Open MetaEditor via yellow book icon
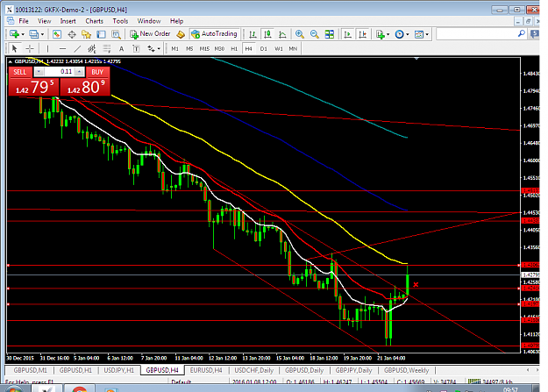548x392 pixels. (x=181, y=34)
